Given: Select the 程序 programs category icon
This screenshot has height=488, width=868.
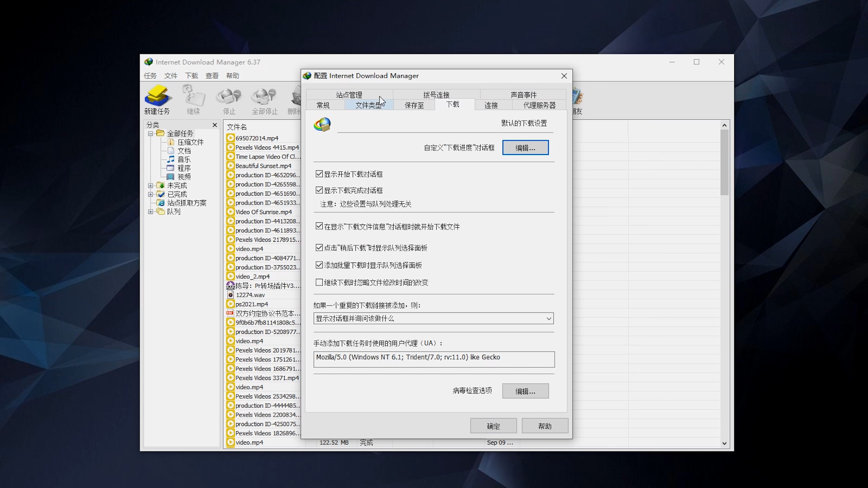Looking at the screenshot, I should click(x=171, y=168).
